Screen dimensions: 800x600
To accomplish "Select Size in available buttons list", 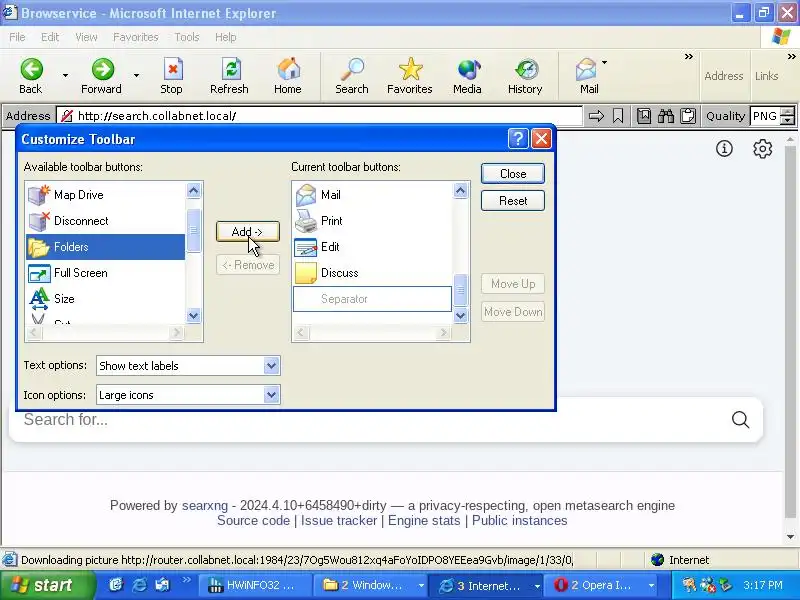I will point(105,299).
